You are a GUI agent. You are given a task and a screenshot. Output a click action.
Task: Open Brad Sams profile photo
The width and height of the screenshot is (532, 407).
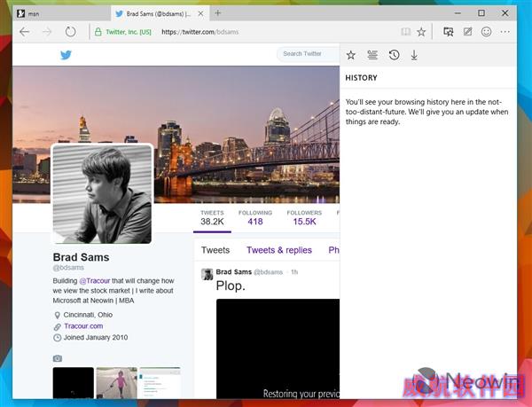[x=102, y=193]
